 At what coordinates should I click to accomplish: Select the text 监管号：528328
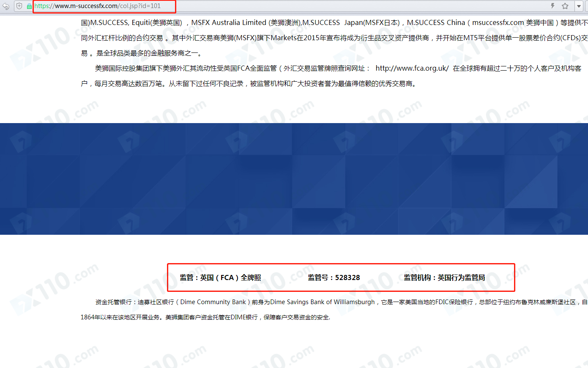(334, 277)
